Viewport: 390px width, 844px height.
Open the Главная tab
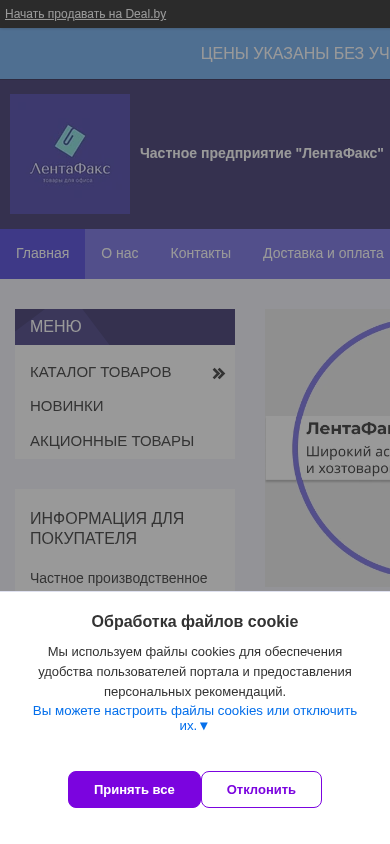tap(42, 254)
